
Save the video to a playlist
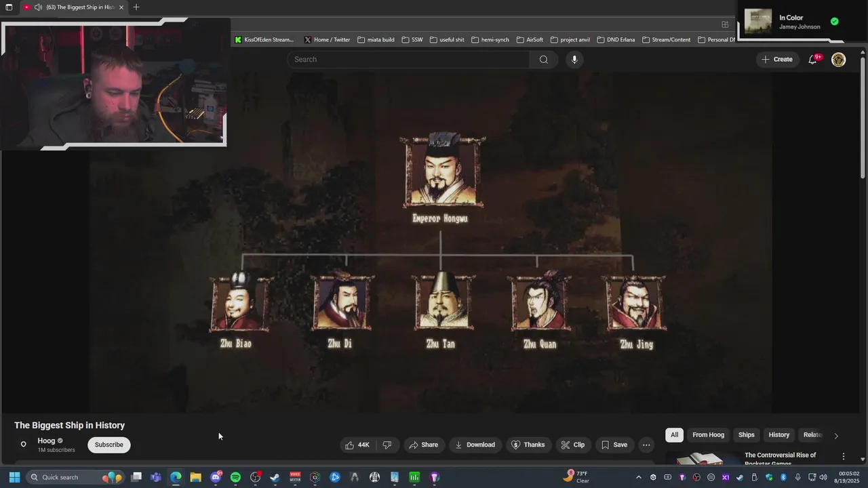[614, 445]
